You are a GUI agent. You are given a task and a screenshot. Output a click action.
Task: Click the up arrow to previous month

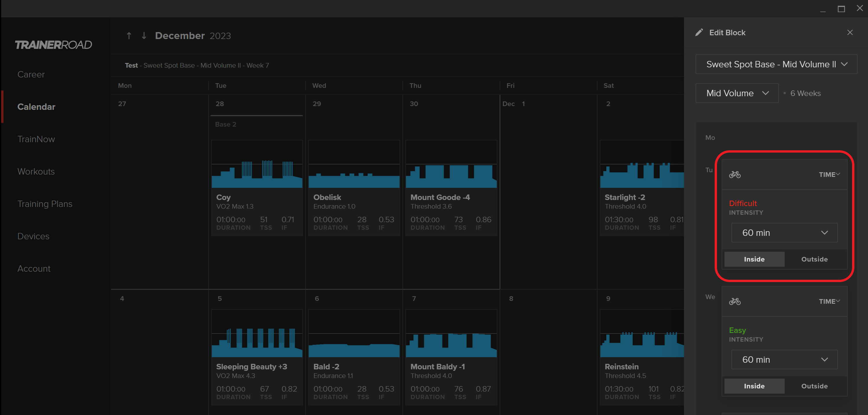pyautogui.click(x=129, y=36)
